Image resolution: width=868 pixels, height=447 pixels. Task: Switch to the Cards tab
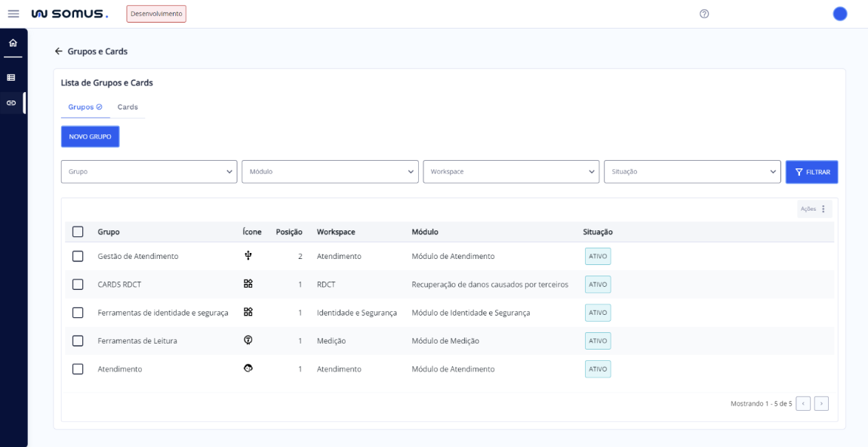[128, 107]
